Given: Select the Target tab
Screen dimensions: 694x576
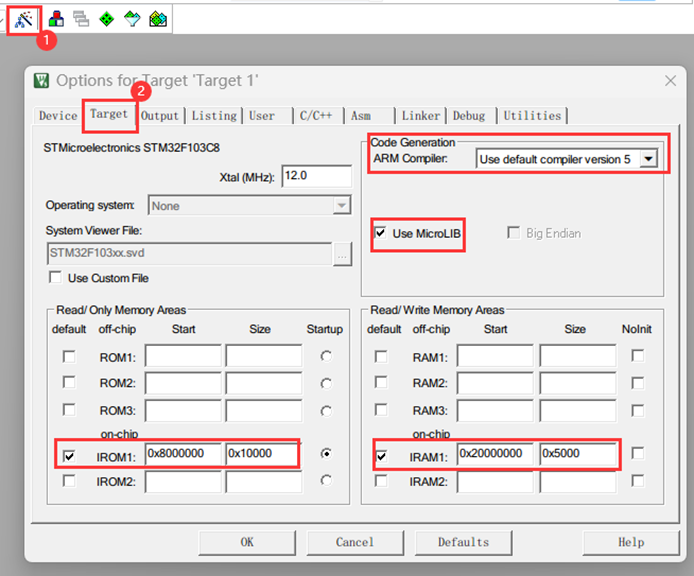Looking at the screenshot, I should click(x=109, y=114).
